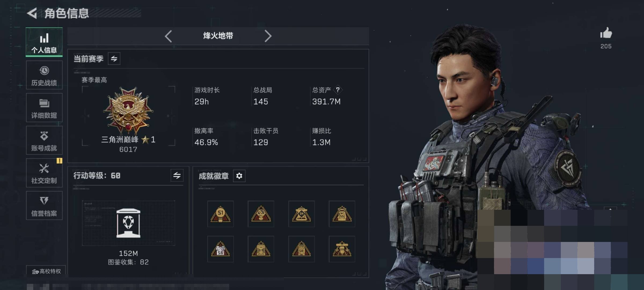The height and width of the screenshot is (290, 644).
Task: Select the S6 achievement badge
Action: pyautogui.click(x=220, y=249)
